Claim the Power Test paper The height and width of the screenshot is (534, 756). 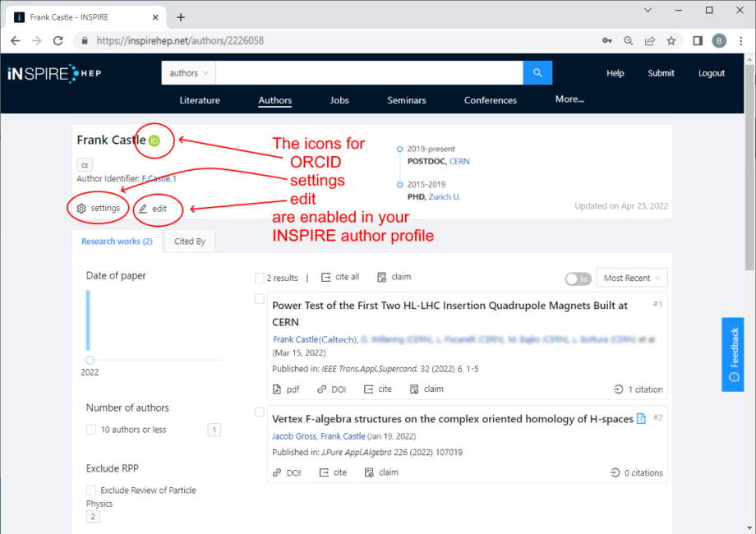pos(426,389)
